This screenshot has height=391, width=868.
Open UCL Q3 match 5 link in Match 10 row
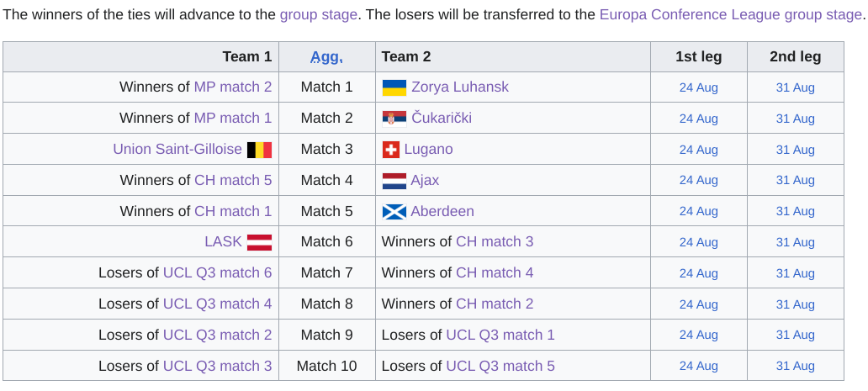(x=500, y=366)
